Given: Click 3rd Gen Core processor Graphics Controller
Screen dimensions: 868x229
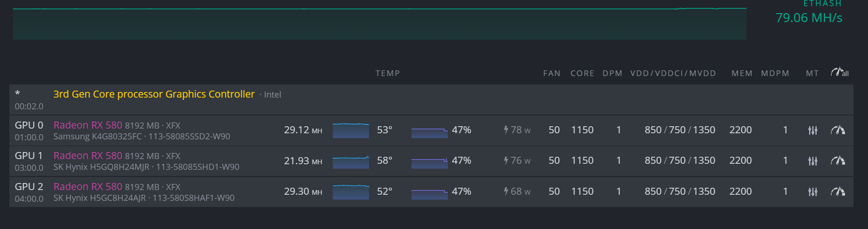Looking at the screenshot, I should coord(154,94).
